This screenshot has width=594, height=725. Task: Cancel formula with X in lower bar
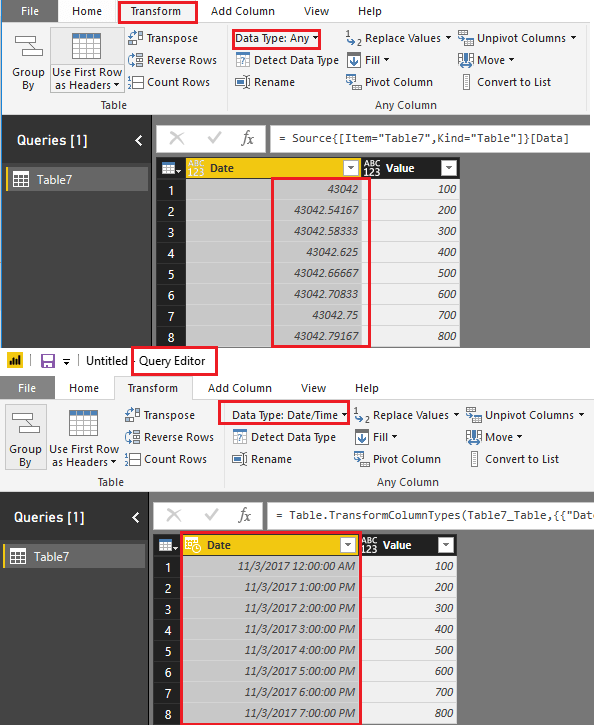tap(174, 515)
